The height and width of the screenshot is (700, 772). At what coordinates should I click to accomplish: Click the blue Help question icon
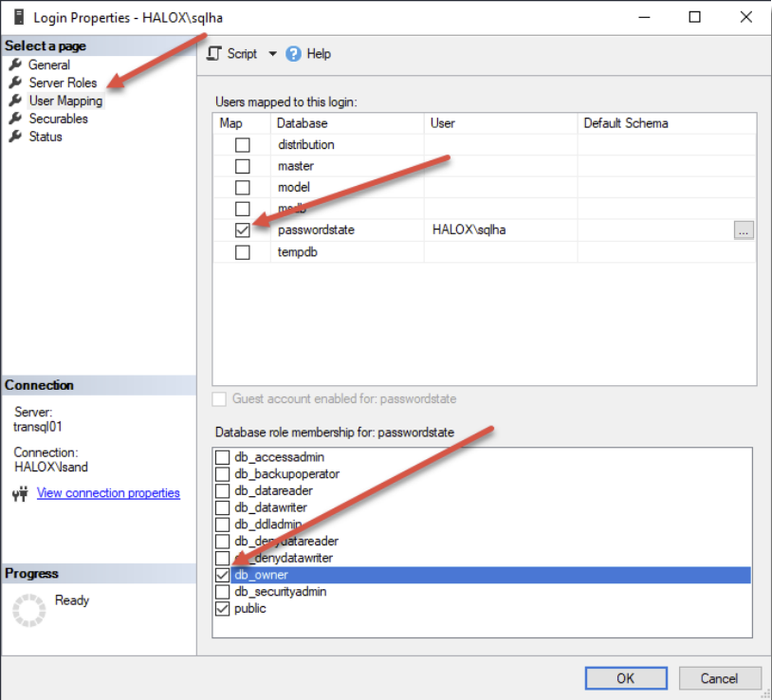click(293, 54)
